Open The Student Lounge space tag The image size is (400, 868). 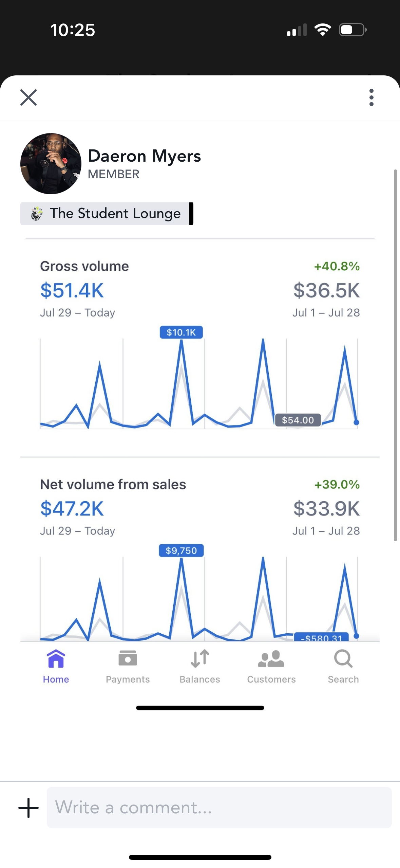click(x=115, y=214)
